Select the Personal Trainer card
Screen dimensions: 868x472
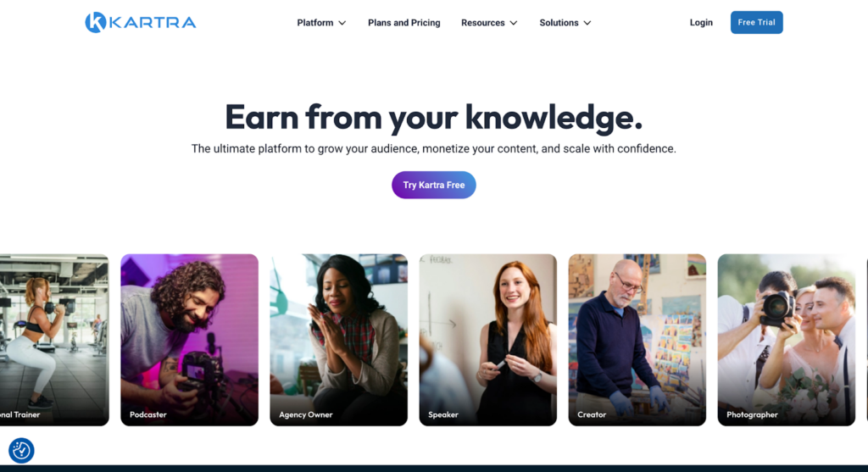54,340
